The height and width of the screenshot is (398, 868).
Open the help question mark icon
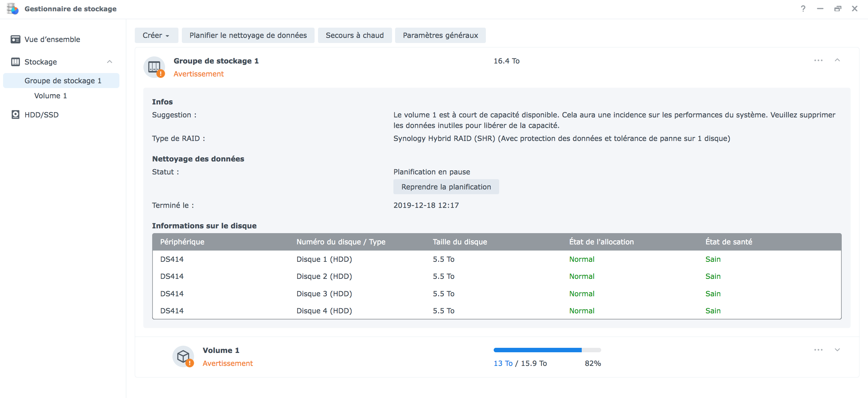coord(803,9)
